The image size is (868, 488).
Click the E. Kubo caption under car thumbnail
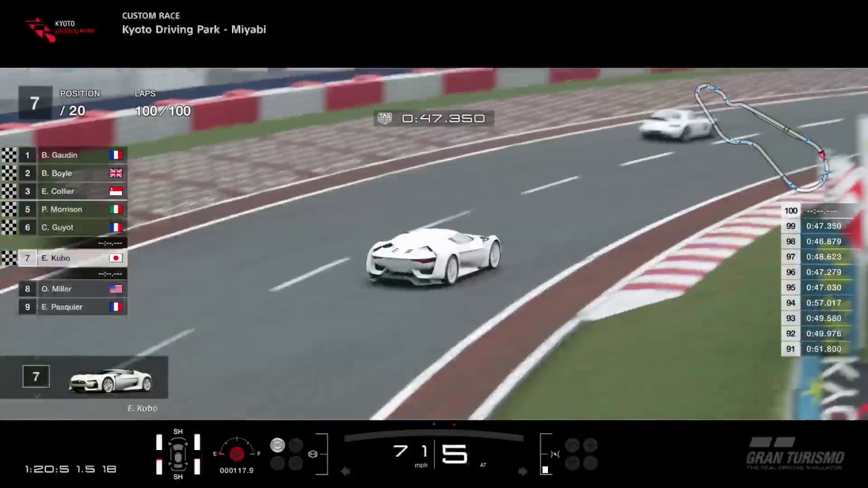click(x=142, y=409)
